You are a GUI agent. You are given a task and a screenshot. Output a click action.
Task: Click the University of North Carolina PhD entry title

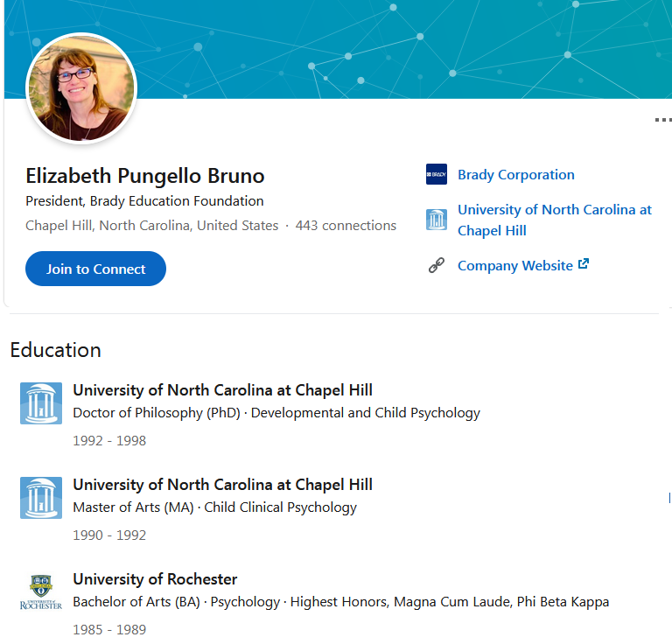coord(222,390)
